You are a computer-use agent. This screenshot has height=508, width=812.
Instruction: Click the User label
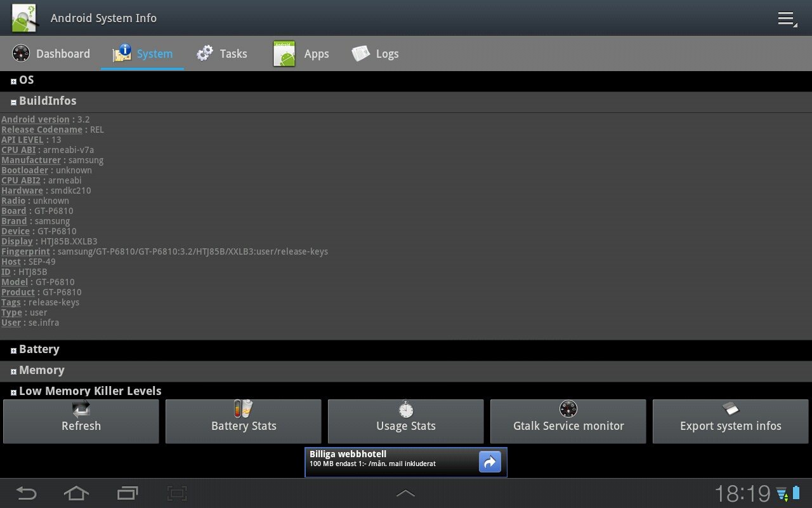[11, 323]
